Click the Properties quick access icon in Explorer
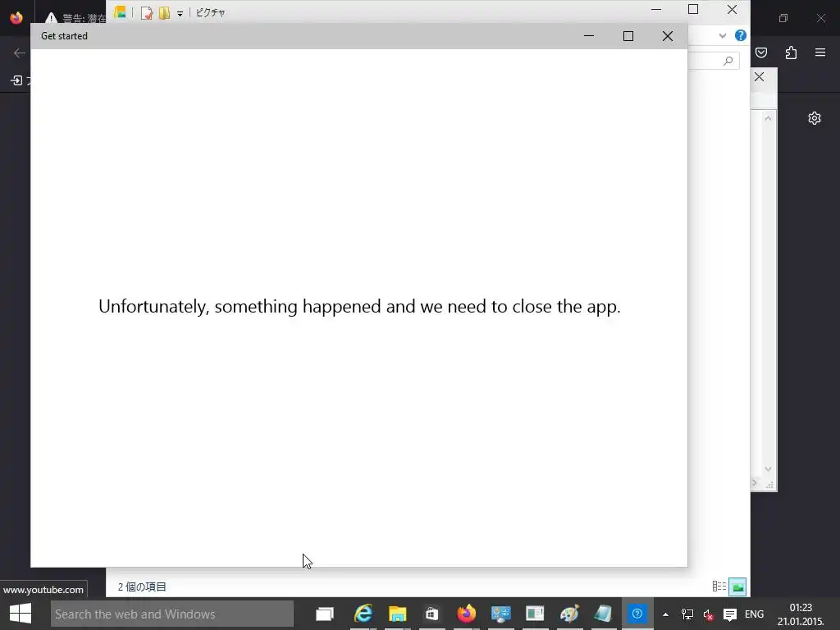The image size is (840, 630). tap(147, 13)
